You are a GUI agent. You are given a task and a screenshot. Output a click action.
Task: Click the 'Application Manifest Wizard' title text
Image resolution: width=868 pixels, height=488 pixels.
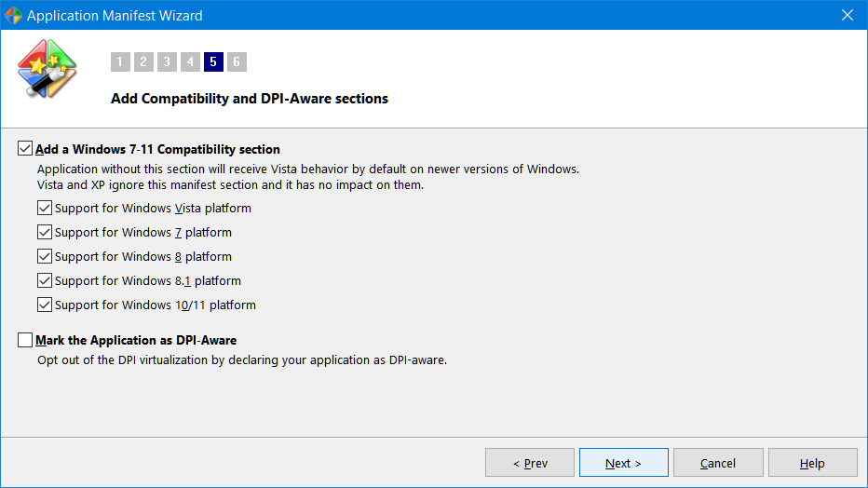115,16
